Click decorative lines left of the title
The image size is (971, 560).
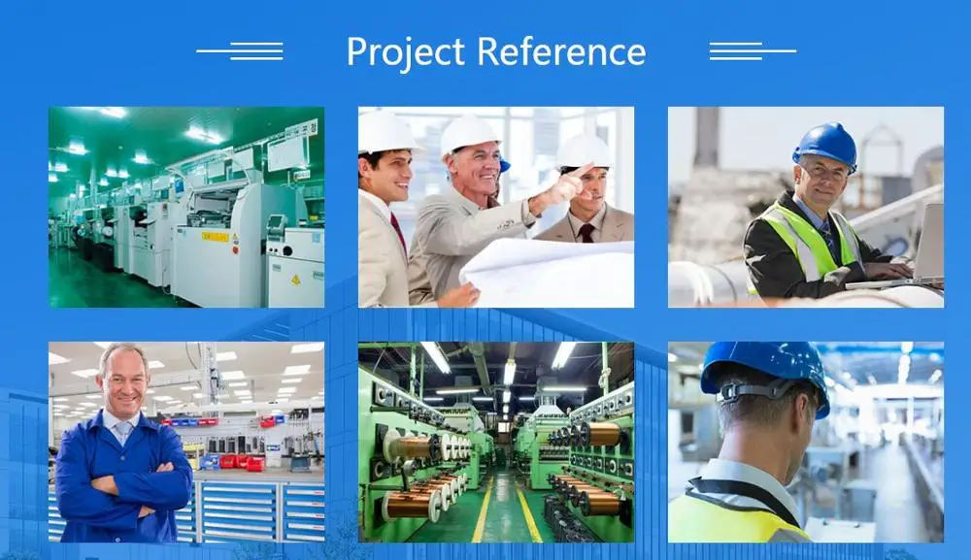pos(239,51)
